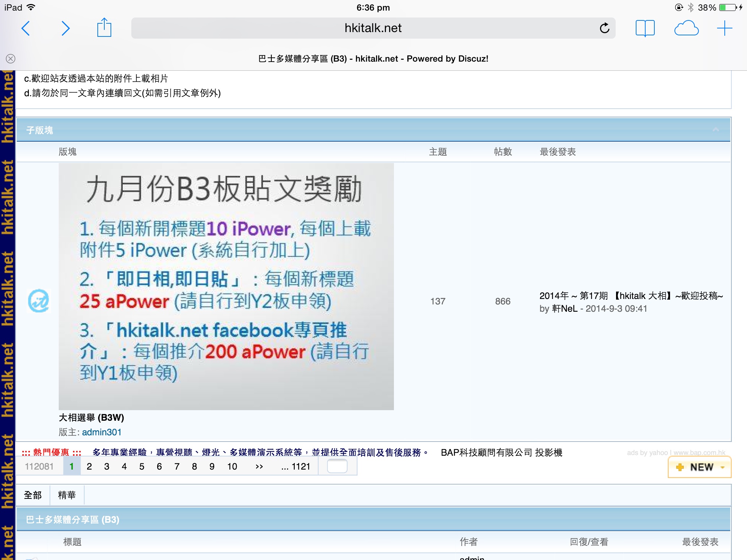Sort by 作者 column header

[468, 542]
